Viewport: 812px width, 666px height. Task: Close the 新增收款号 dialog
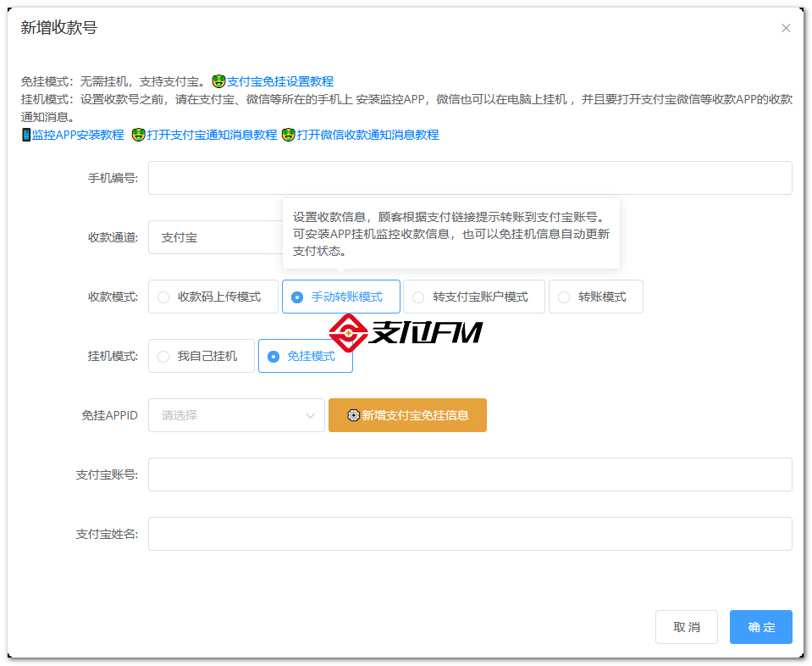coord(786,28)
